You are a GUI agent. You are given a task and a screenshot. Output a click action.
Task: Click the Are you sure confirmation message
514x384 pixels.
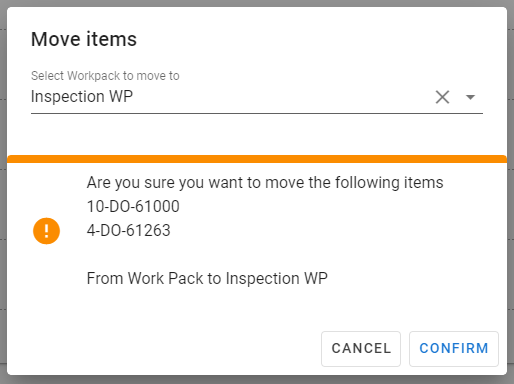pyautogui.click(x=265, y=183)
